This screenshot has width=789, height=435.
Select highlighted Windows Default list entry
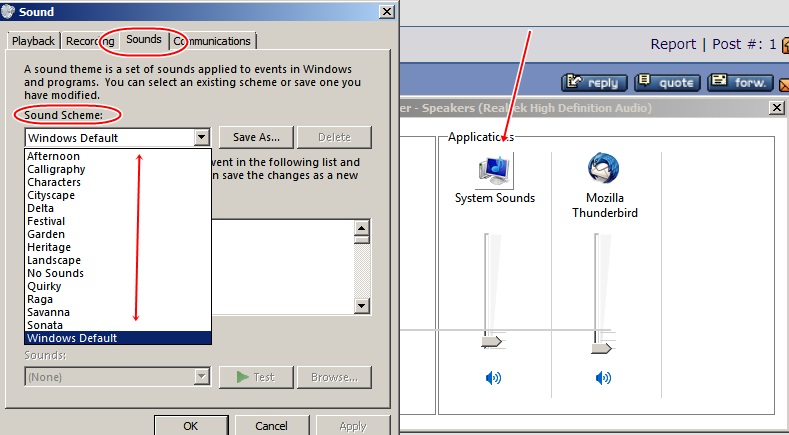[118, 338]
